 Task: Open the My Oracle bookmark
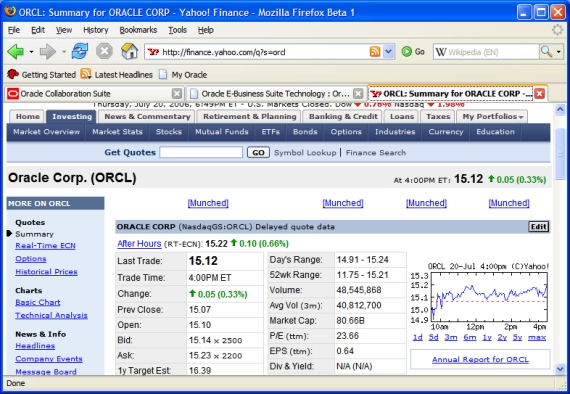(x=183, y=75)
